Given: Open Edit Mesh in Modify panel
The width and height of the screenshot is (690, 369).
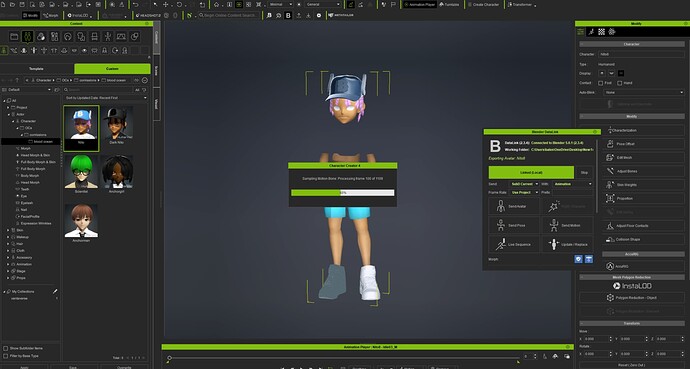Looking at the screenshot, I should (631, 157).
